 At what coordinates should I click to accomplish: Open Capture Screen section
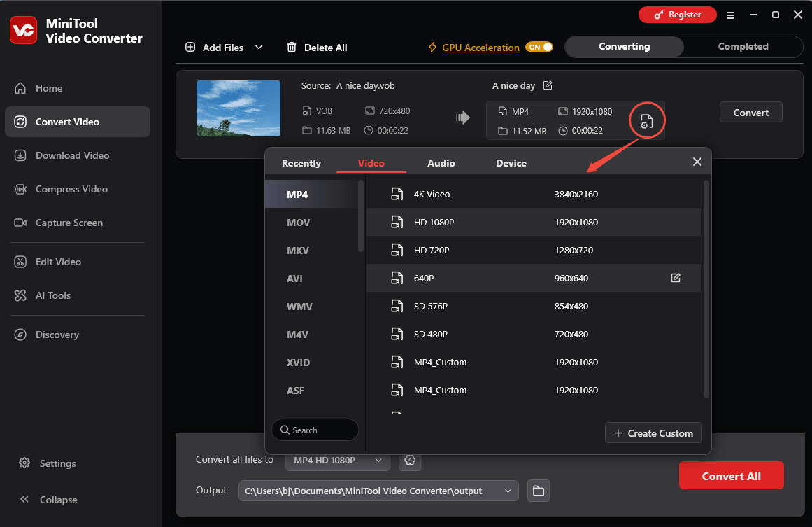point(78,223)
